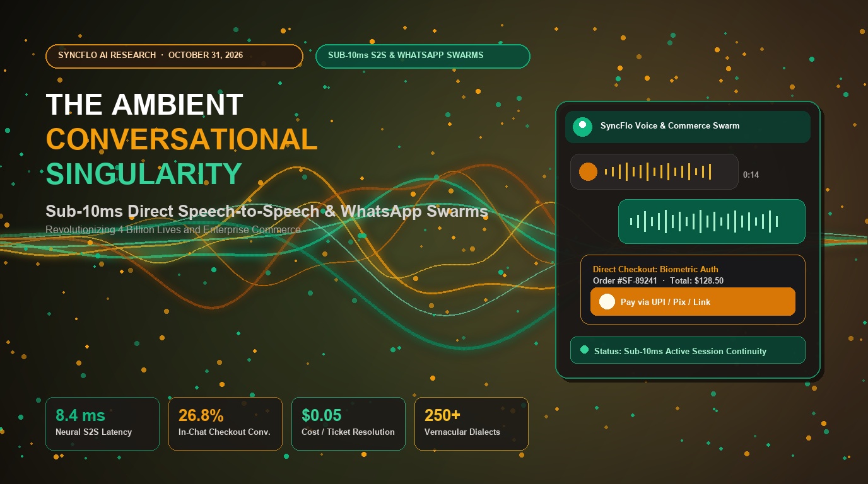Image resolution: width=868 pixels, height=484 pixels.
Task: Click Pay via UPI / Pix / Link button
Action: click(693, 302)
